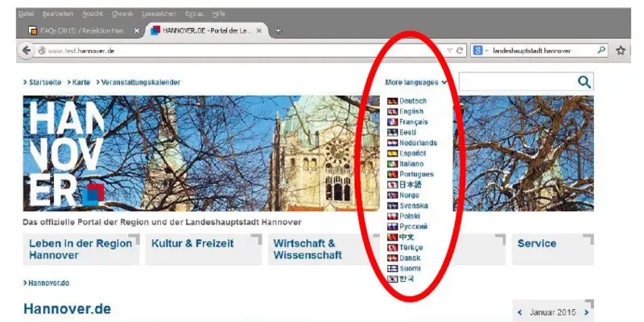Select English language link
This screenshot has height=322, width=644.
pyautogui.click(x=411, y=112)
